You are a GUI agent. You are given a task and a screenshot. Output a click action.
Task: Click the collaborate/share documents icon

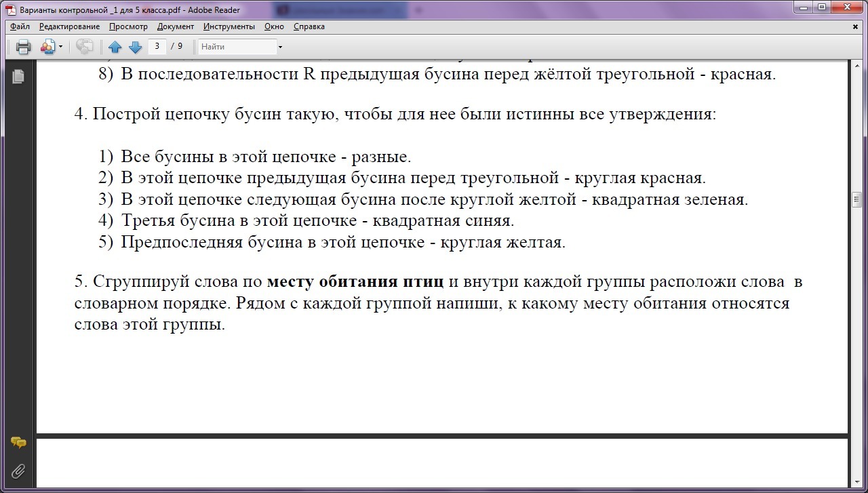pyautogui.click(x=47, y=47)
